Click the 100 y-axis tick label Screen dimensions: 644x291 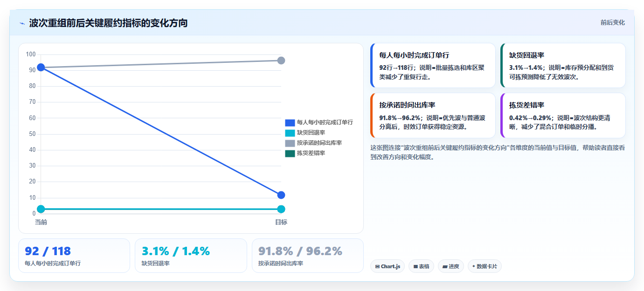pos(31,54)
